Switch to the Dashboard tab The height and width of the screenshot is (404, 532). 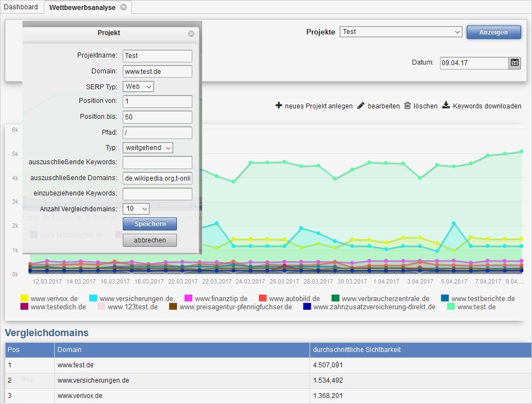pyautogui.click(x=21, y=7)
